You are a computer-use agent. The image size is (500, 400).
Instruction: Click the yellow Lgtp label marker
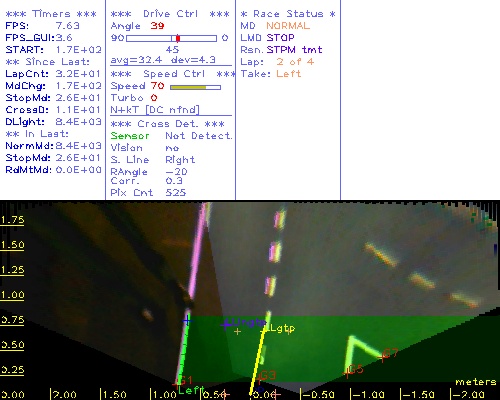[282, 328]
